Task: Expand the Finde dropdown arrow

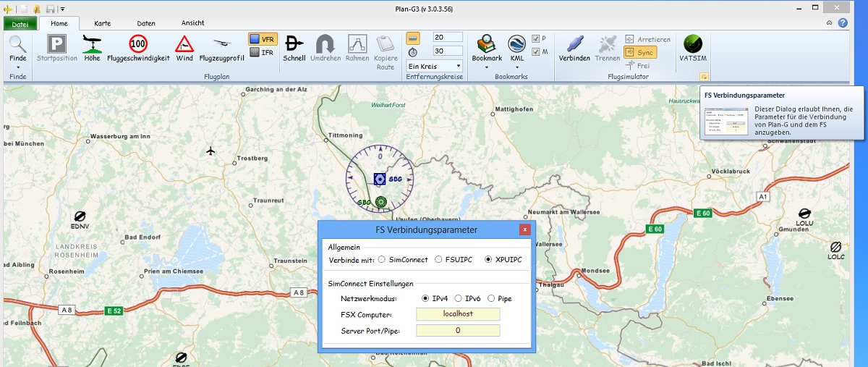Action: (18, 67)
